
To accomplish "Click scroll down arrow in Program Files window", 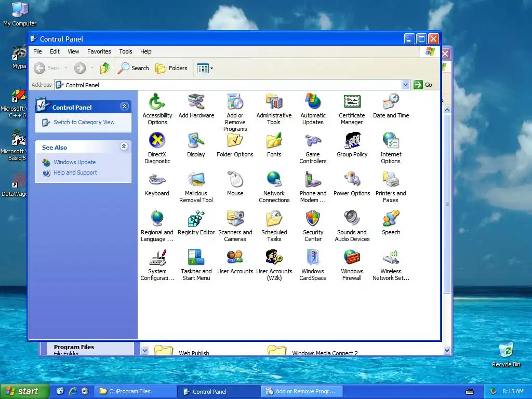I will 447,351.
